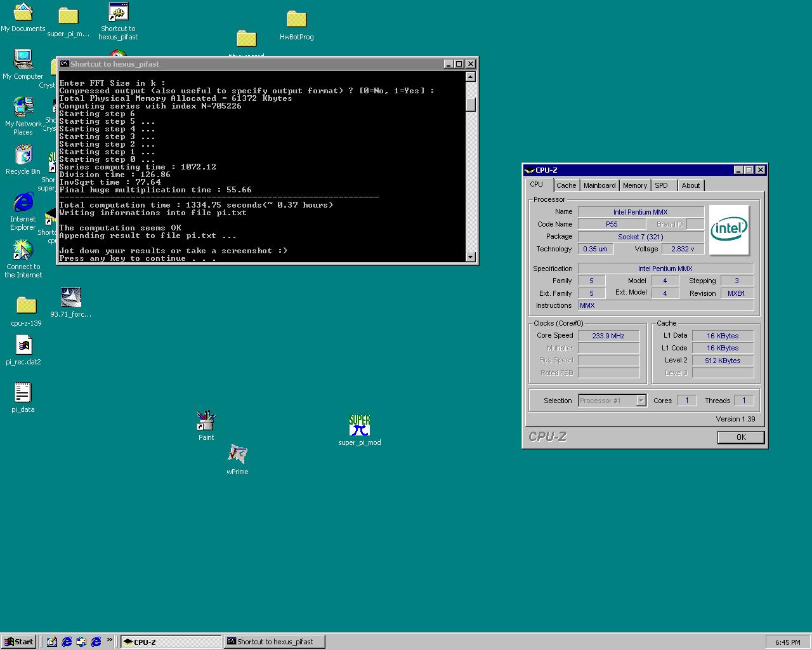Activate Shortcut to hexus_pifast taskbar button

[x=274, y=642]
